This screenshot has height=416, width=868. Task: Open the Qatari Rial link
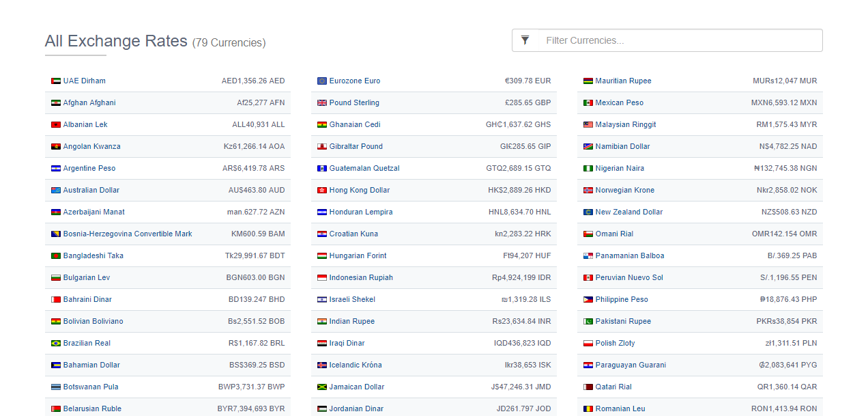[613, 387]
